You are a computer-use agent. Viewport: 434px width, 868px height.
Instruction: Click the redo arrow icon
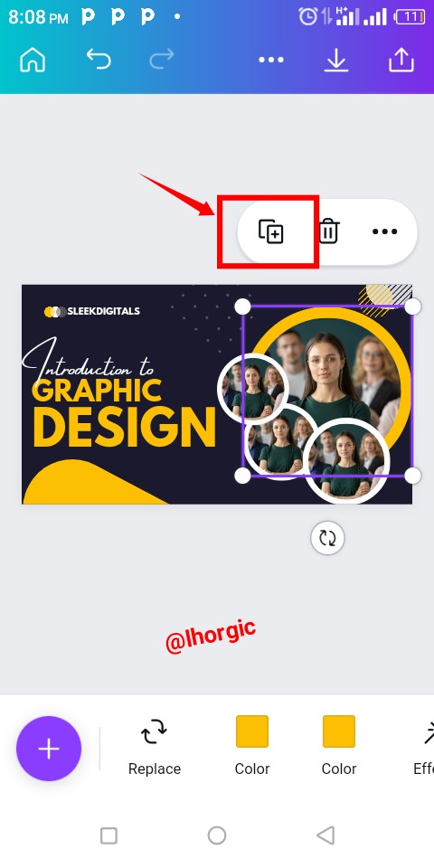162,60
